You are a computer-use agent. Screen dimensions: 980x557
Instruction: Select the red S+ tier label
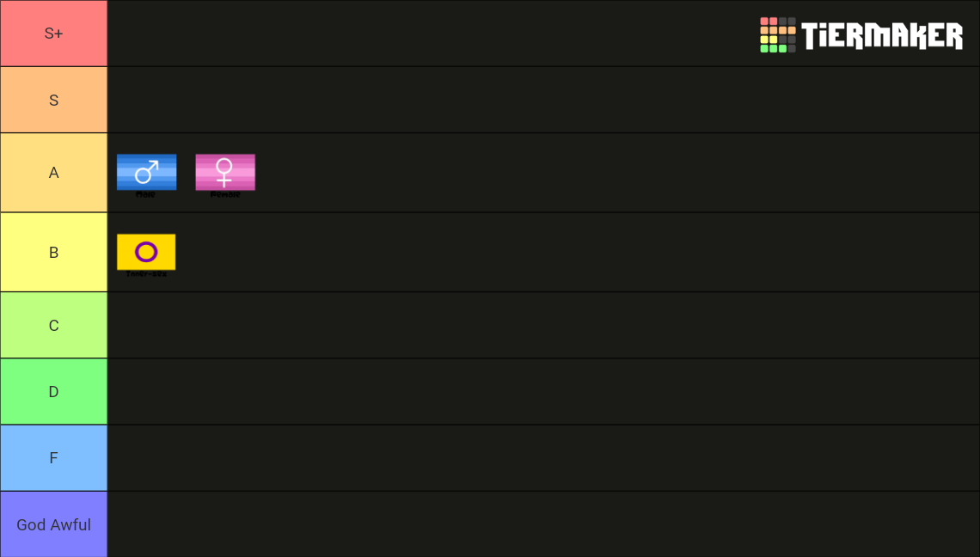click(x=53, y=33)
